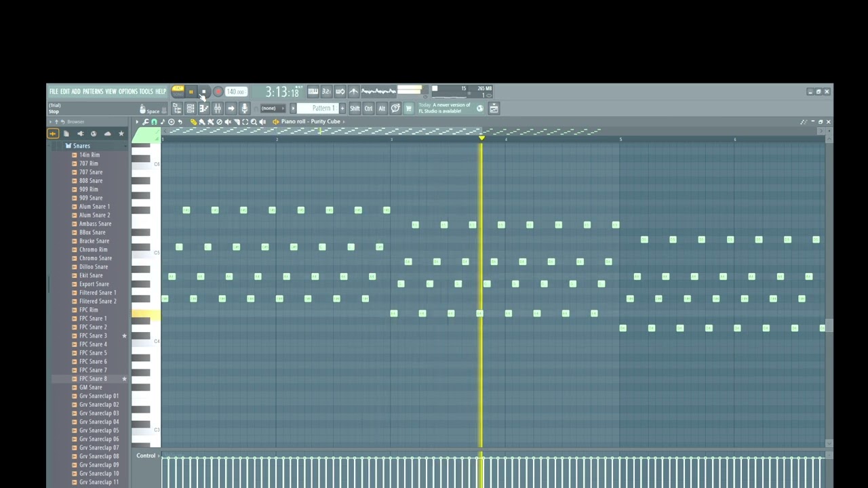
Task: Toggle the magnet snap icon
Action: [x=154, y=122]
